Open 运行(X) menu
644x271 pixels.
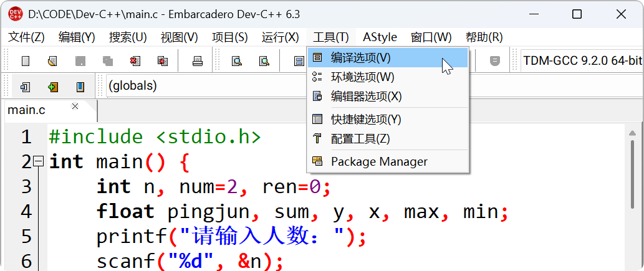click(280, 37)
